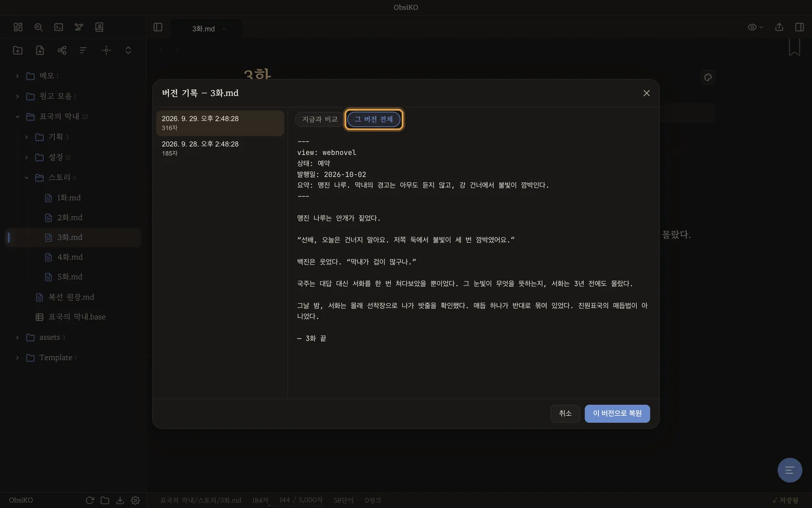Open settings gear in the bottom bar

coord(136,500)
